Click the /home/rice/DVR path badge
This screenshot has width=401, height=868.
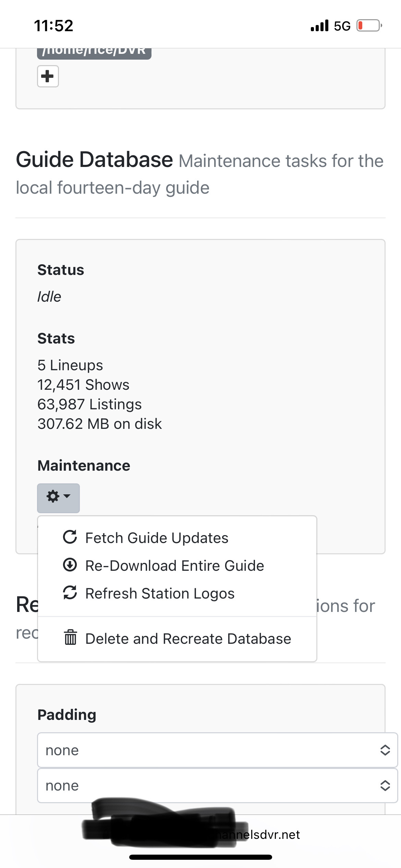tap(94, 52)
